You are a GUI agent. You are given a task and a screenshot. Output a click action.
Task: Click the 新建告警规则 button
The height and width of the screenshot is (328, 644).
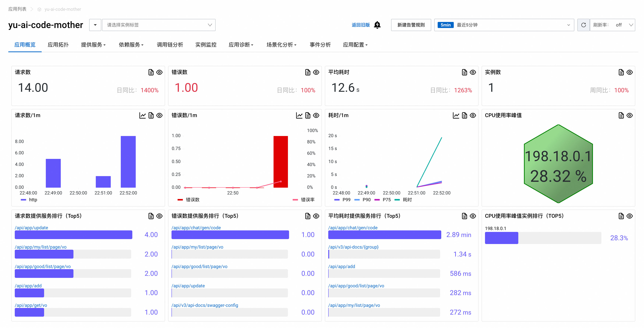411,25
